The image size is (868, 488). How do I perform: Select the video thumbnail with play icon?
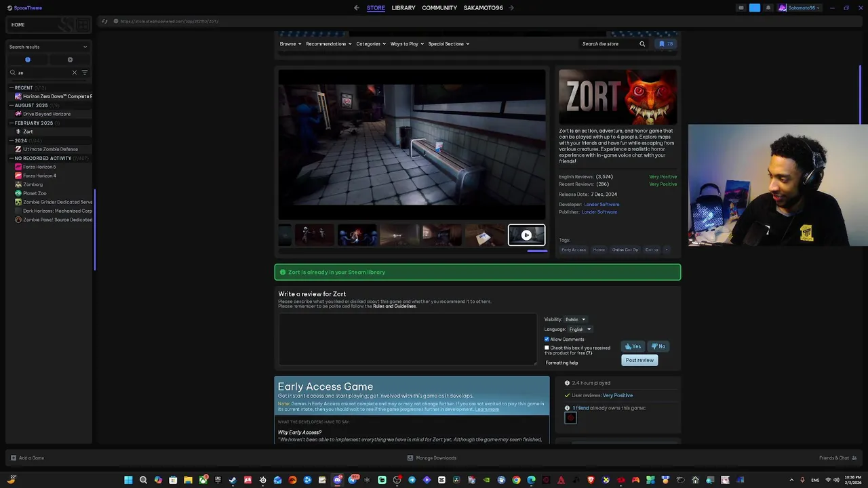(x=527, y=235)
